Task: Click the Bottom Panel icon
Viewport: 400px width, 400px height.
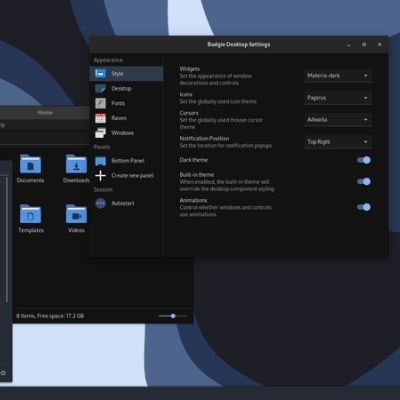Action: pos(100,161)
